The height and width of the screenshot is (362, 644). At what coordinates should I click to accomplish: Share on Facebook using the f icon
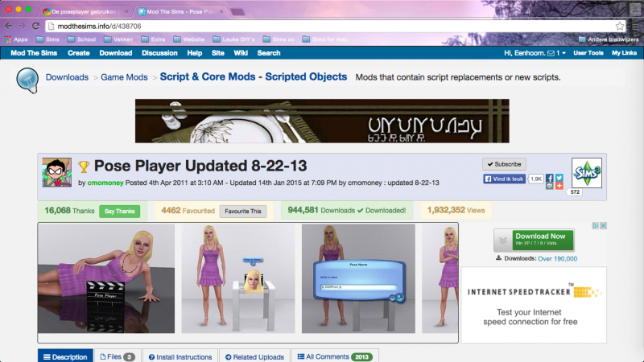550,178
